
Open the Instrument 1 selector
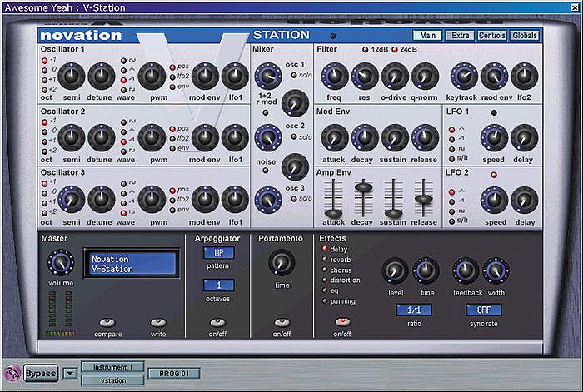(x=112, y=367)
